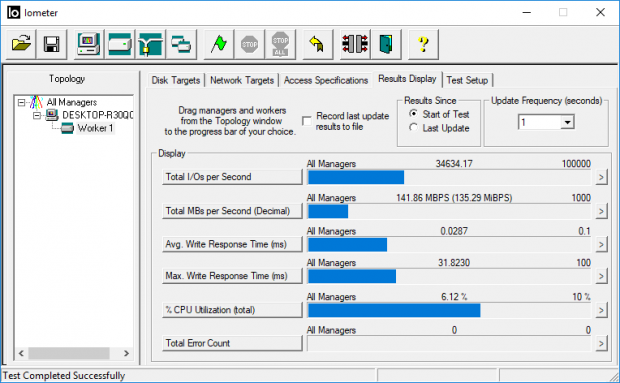Image resolution: width=620 pixels, height=383 pixels.
Task: Expand Max. Write Response Time arrow
Action: (x=601, y=277)
